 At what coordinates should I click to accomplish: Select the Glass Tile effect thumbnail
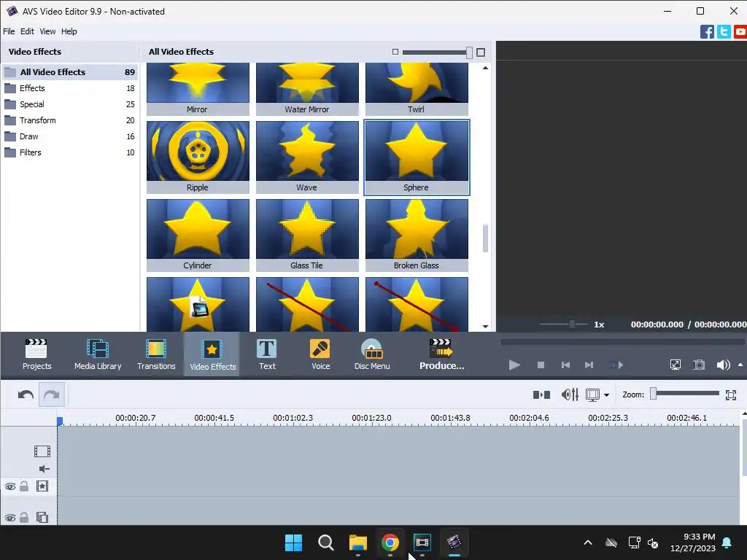pyautogui.click(x=307, y=236)
